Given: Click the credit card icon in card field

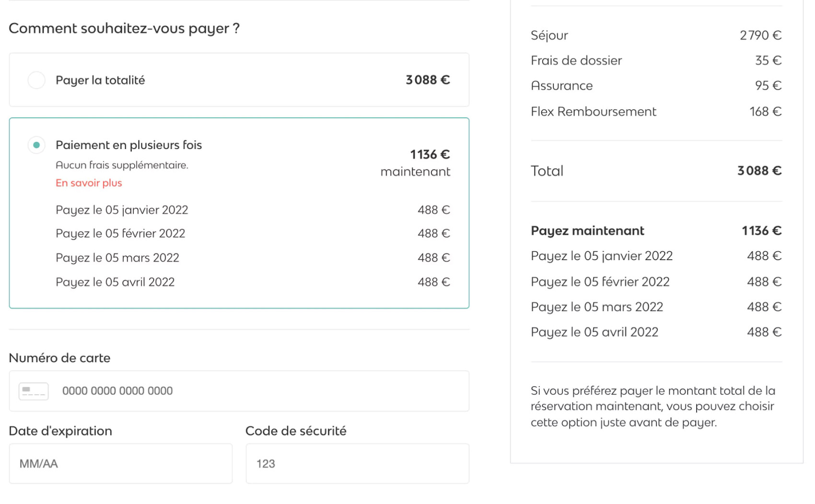Looking at the screenshot, I should coord(33,390).
